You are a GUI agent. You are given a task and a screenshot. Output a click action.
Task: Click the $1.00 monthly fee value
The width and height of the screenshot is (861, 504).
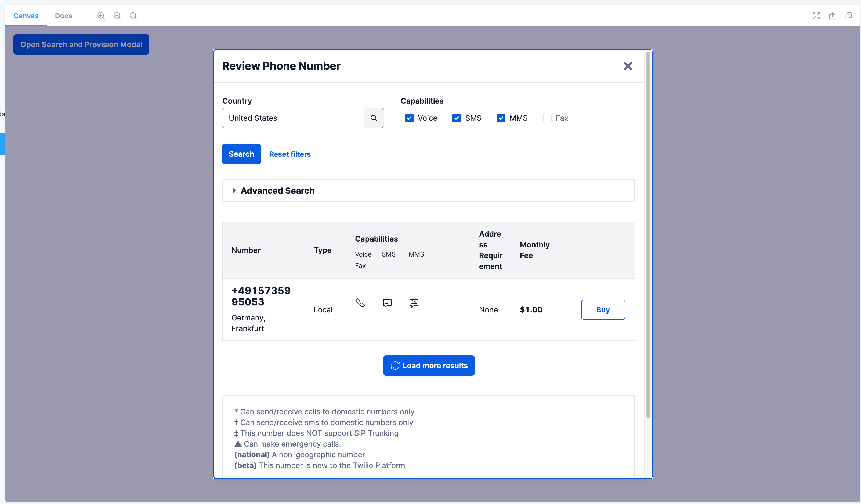(531, 310)
